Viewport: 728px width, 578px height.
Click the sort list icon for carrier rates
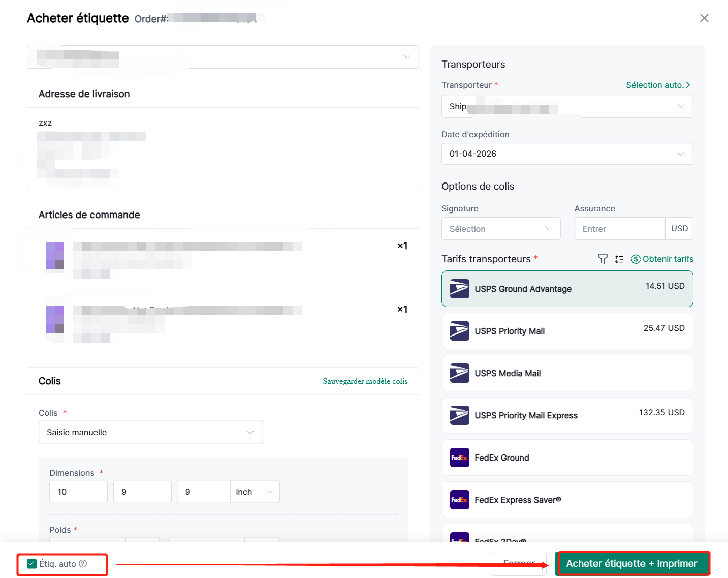[x=619, y=259]
